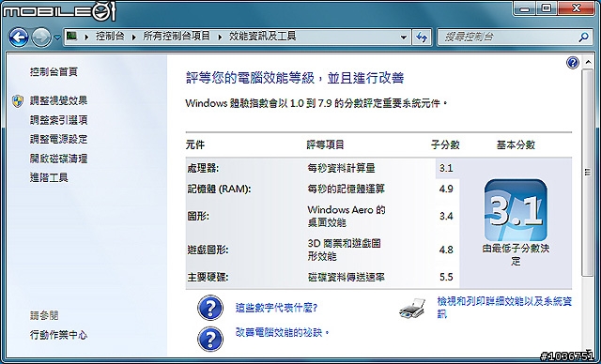This screenshot has width=601, height=364.
Task: Select 效能資訊及工具 breadcrumb
Action: [x=263, y=37]
